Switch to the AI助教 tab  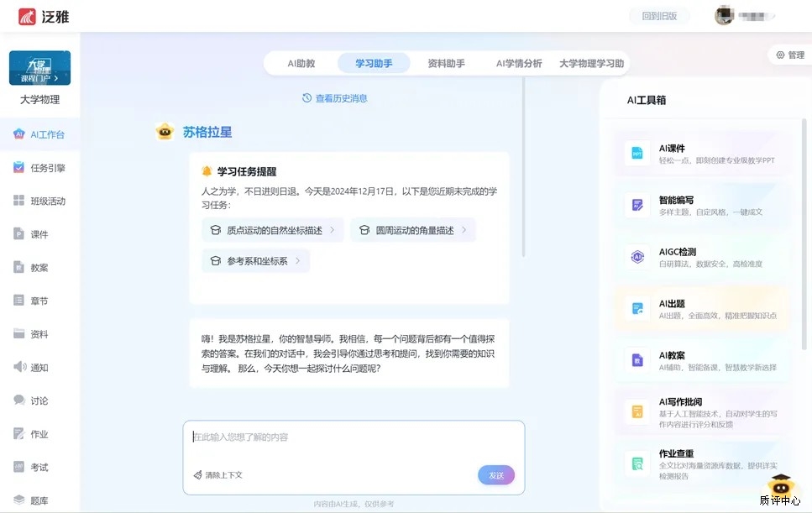[301, 63]
